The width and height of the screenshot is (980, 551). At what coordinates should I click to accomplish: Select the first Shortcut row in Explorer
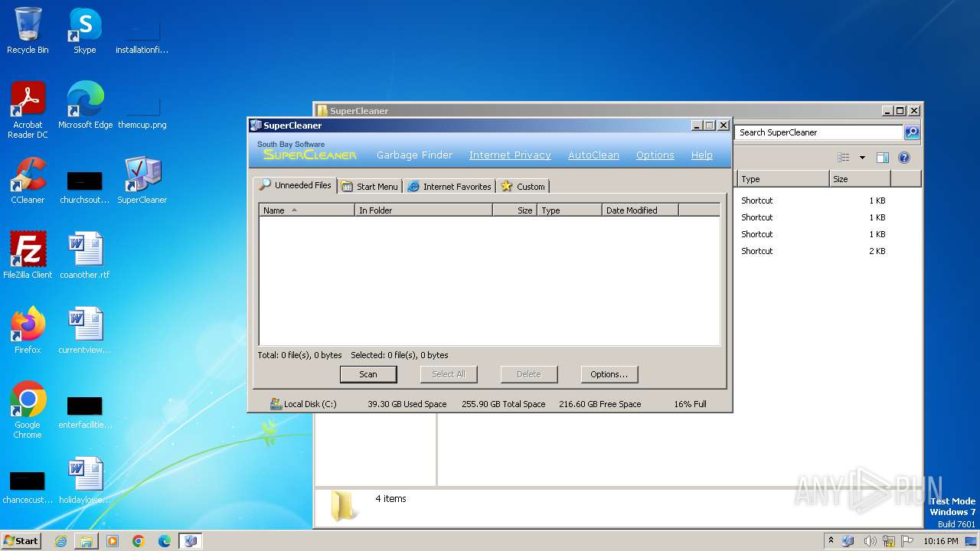point(814,201)
